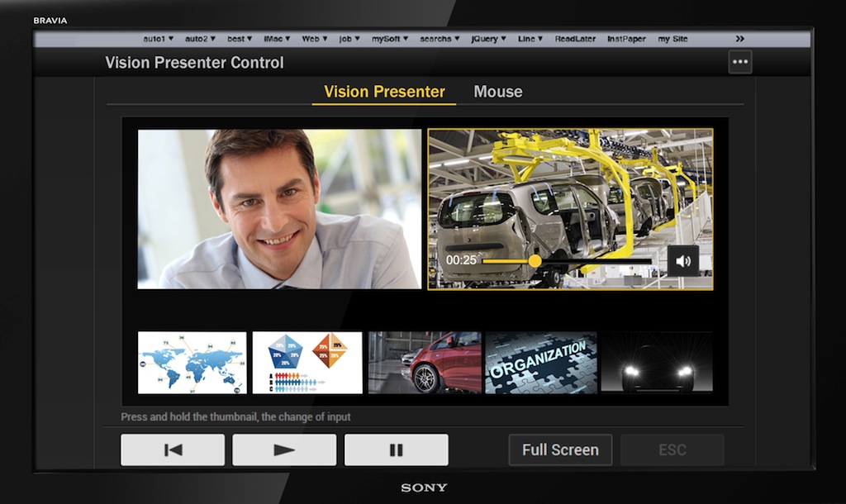Mute the video with speaker icon
Viewport: 846px width, 504px height.
683,261
